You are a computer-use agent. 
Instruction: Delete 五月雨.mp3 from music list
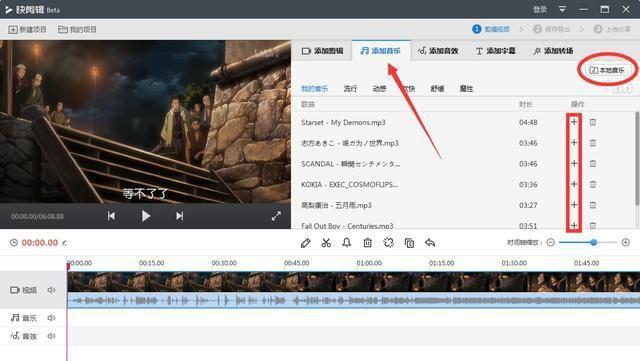pos(593,205)
